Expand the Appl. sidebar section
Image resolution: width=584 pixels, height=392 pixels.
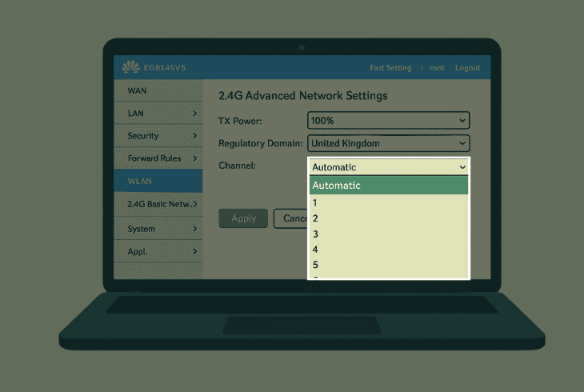coord(158,251)
